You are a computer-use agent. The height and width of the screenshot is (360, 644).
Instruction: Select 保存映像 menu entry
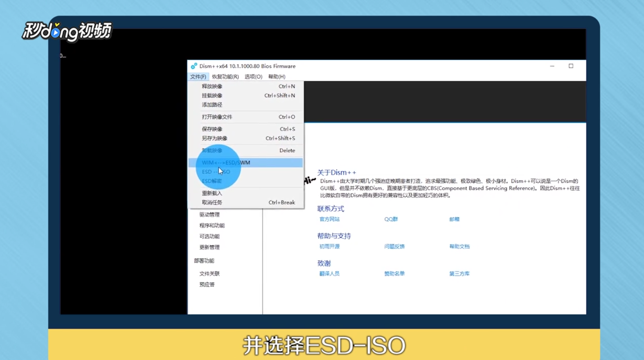(245, 129)
